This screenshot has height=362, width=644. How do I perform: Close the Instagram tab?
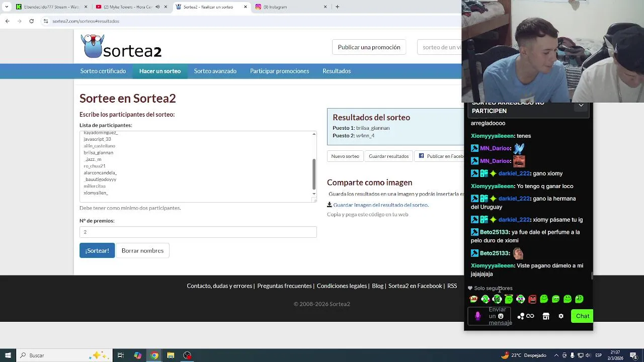(x=325, y=7)
